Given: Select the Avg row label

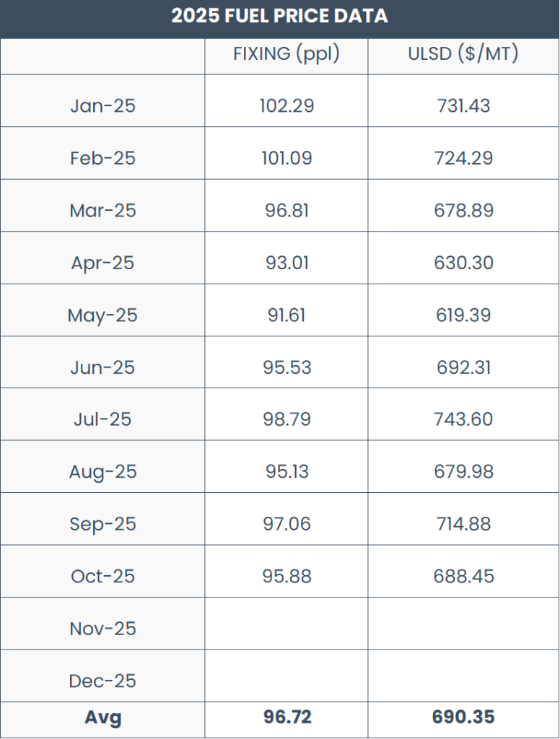Looking at the screenshot, I should click(x=102, y=718).
